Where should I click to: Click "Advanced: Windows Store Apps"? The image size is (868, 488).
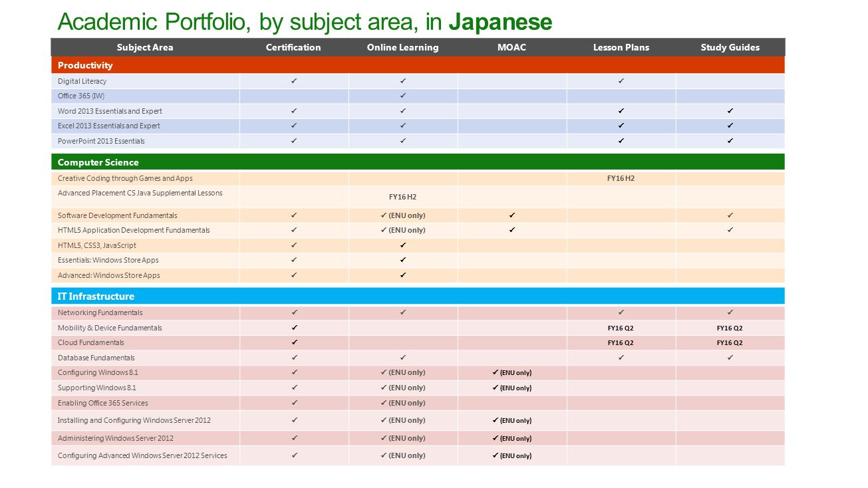point(109,275)
